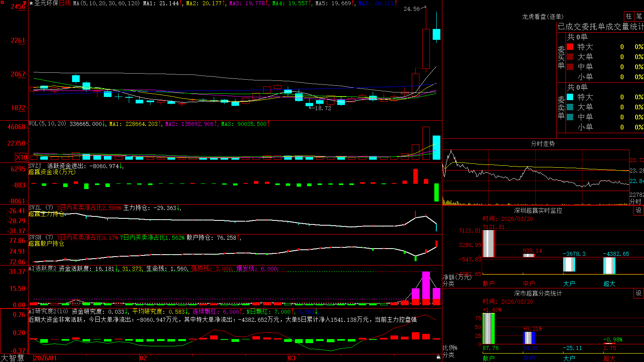The width and height of the screenshot is (644, 362).
Task: Click the cyan 特大 sell-order color swatch
Action: tap(570, 97)
